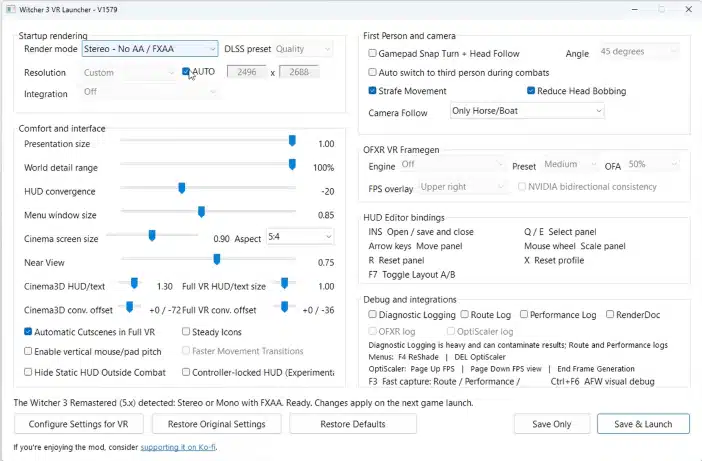Toggle Automatic Cutscenes in Full VR
The image size is (702, 461).
click(28, 332)
